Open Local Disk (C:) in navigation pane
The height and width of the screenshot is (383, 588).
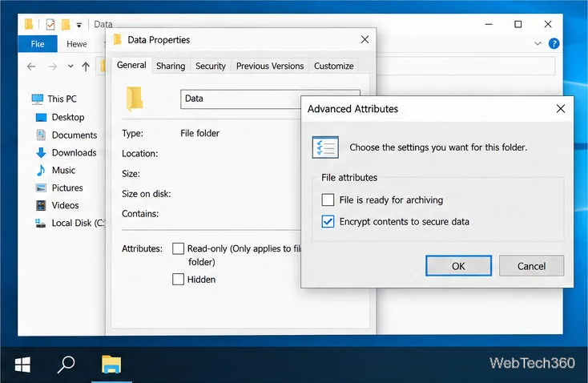[78, 223]
